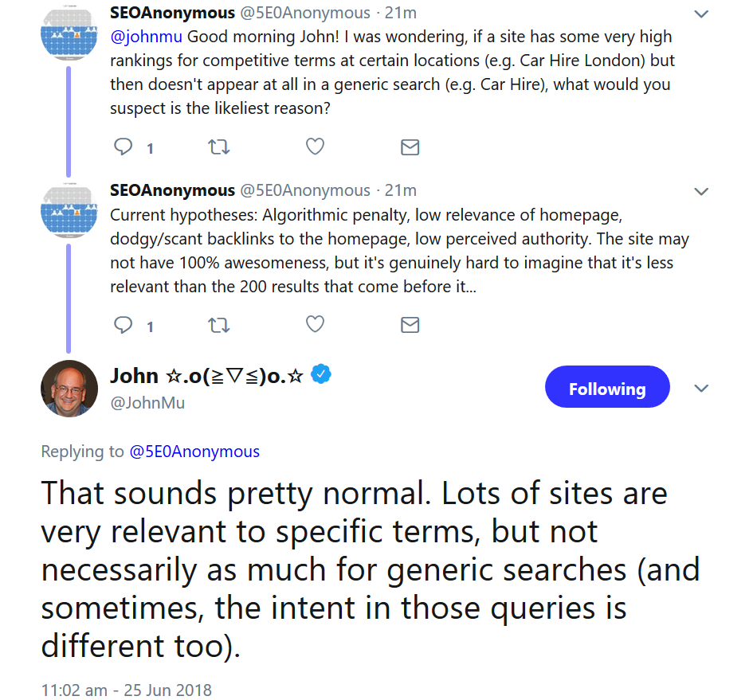Reply to the 'Current hypotheses' tweet
Viewport: 753px width, 700px height.
(x=124, y=325)
